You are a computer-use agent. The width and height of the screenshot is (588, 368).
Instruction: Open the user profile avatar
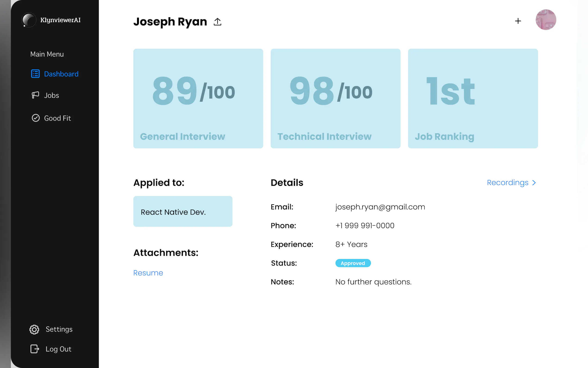point(545,20)
